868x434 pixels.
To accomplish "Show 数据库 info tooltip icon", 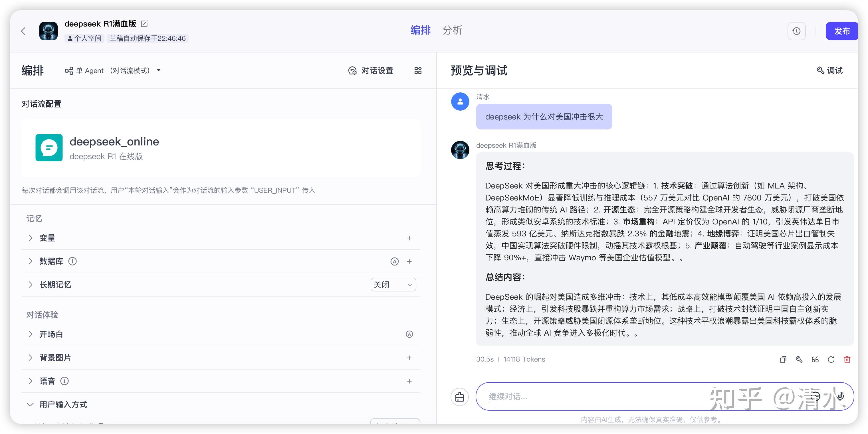I will click(72, 261).
